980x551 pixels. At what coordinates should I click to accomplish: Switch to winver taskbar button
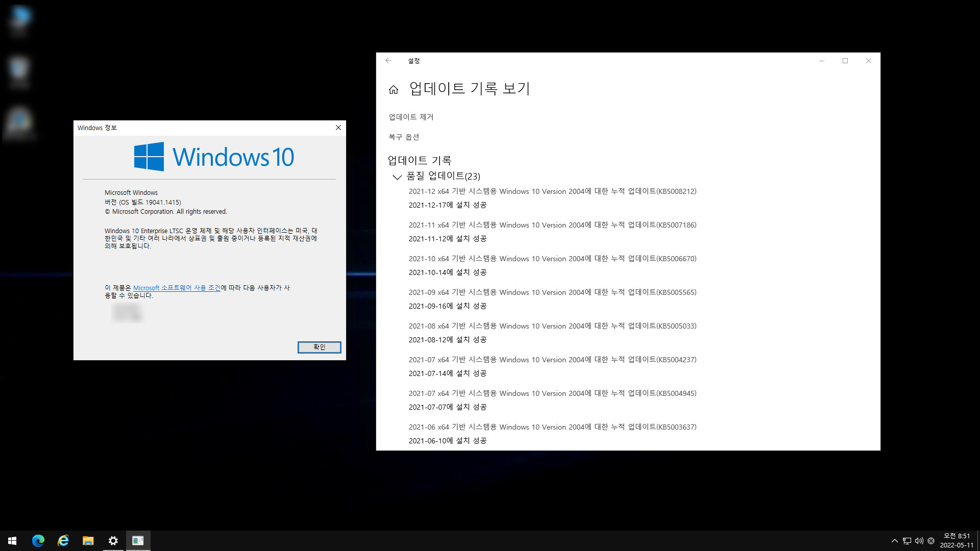[x=138, y=541]
